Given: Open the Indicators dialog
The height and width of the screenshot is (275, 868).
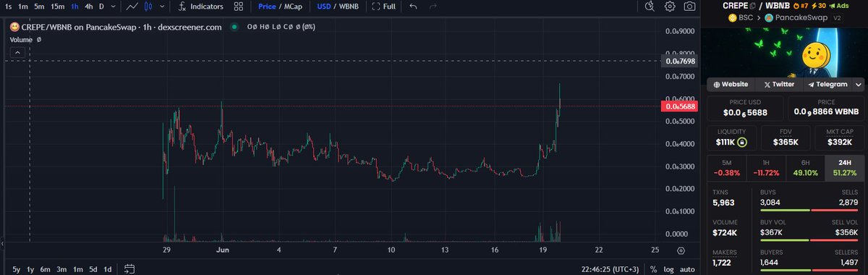Looking at the screenshot, I should point(200,7).
